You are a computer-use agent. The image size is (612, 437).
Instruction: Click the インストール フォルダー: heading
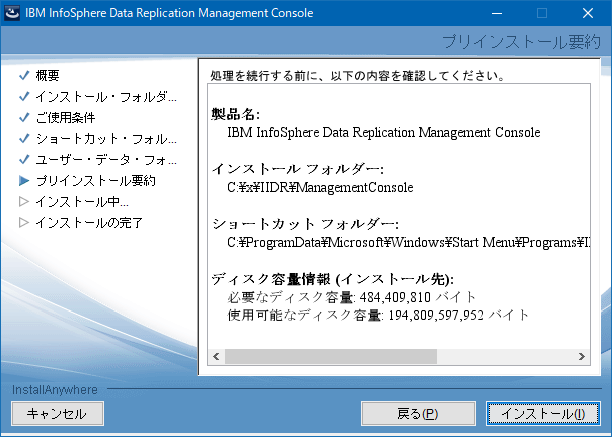click(x=298, y=169)
